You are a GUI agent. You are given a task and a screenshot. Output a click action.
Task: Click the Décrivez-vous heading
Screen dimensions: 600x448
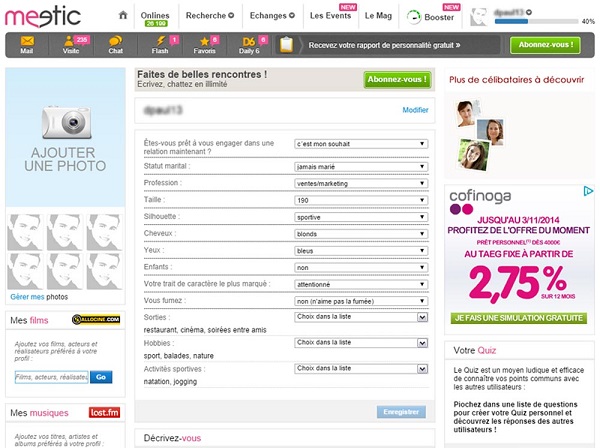pos(172,438)
